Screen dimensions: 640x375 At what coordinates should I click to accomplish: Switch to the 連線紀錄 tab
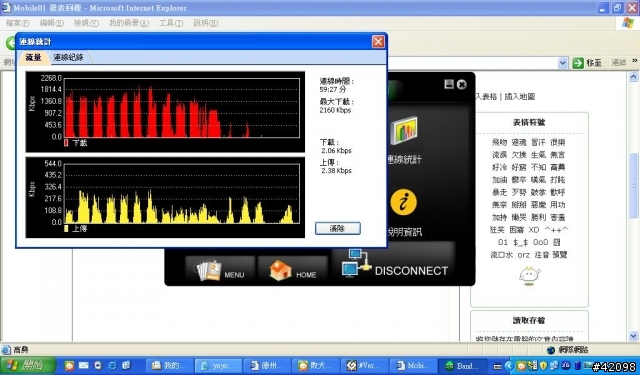[69, 58]
